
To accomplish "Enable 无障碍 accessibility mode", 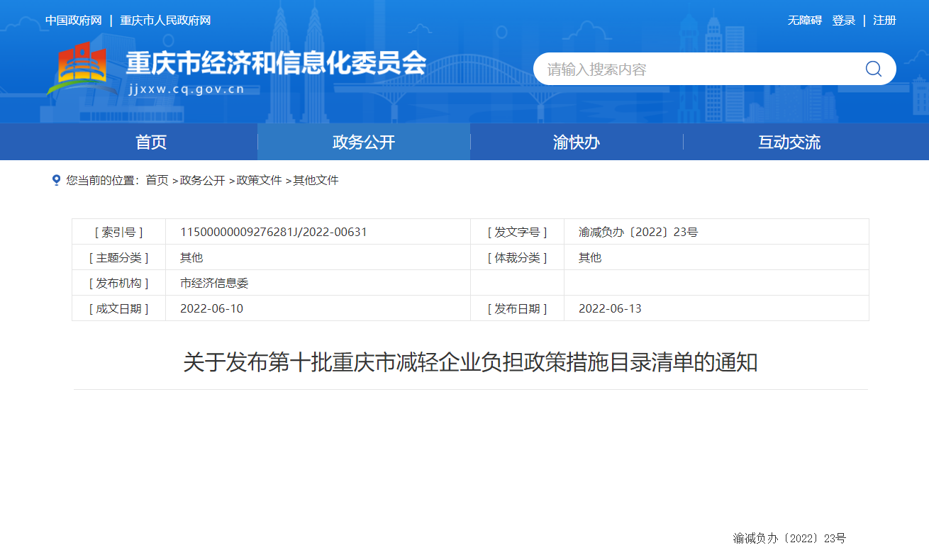I will (804, 21).
